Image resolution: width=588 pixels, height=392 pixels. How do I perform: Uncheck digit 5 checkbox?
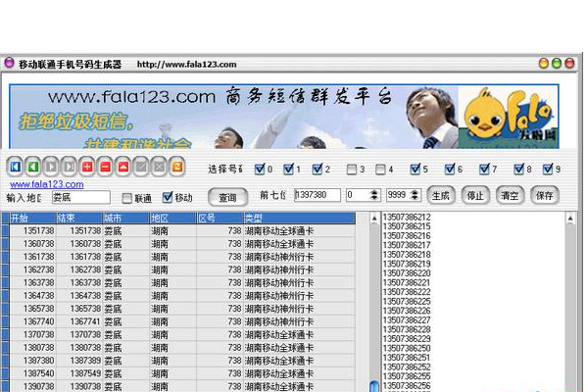[x=416, y=170]
